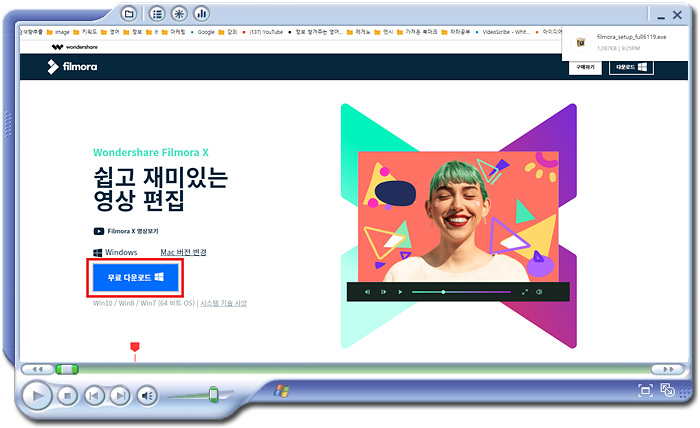Click the step-forward icon in hero video mockup
The height and width of the screenshot is (428, 700).
(x=383, y=292)
